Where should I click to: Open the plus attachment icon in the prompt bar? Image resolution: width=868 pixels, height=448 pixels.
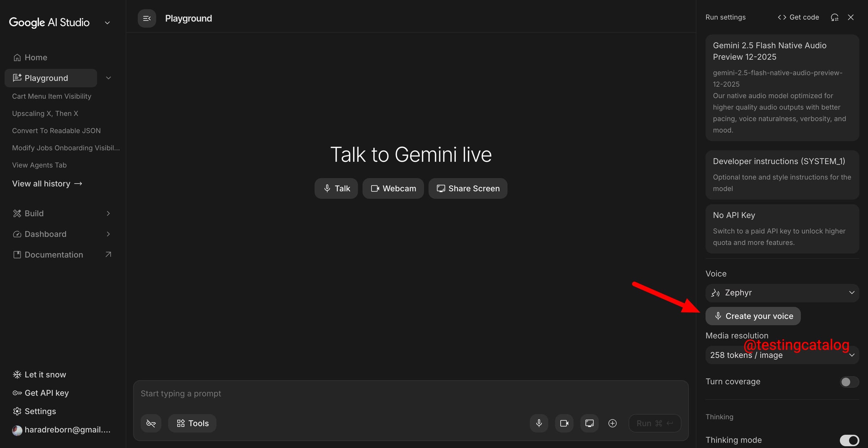tap(612, 423)
